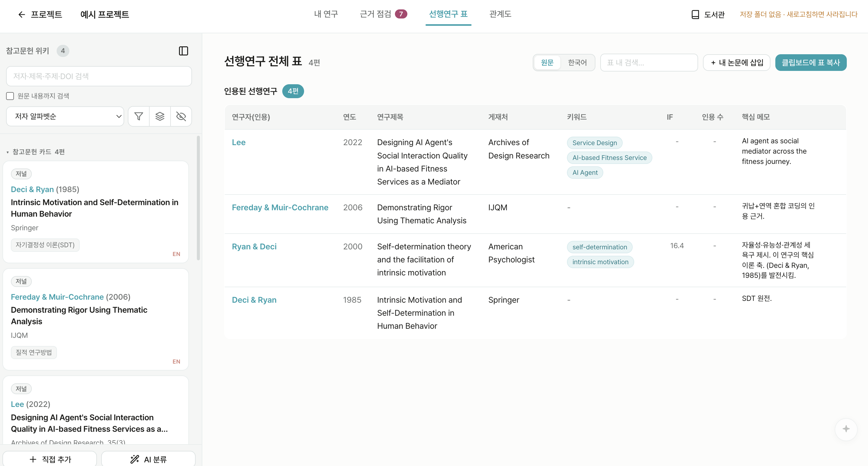
Task: Click the SDT 원전. memo cell
Action: 757,298
